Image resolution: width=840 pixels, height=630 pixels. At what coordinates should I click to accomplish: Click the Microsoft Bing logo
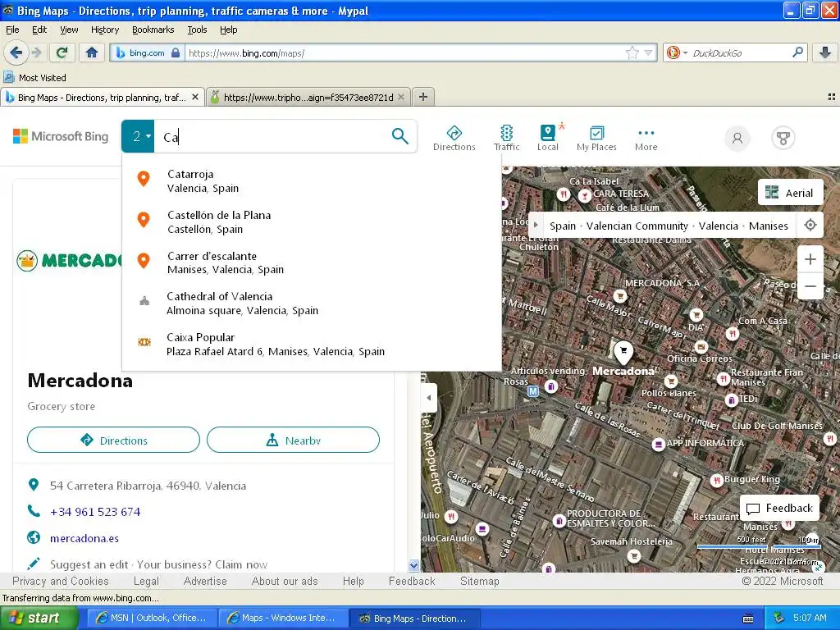[61, 136]
